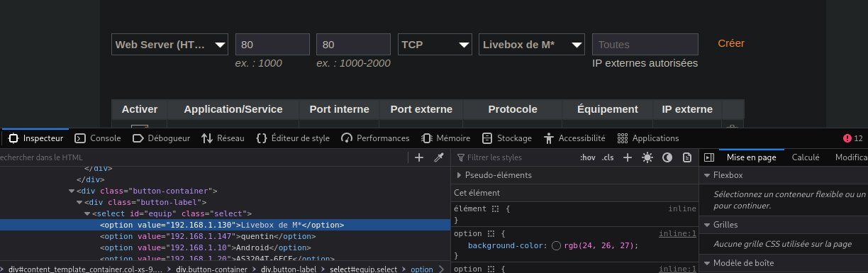Screen dimensions: 868x273
Task: Click the IP externe column header
Action: click(687, 109)
